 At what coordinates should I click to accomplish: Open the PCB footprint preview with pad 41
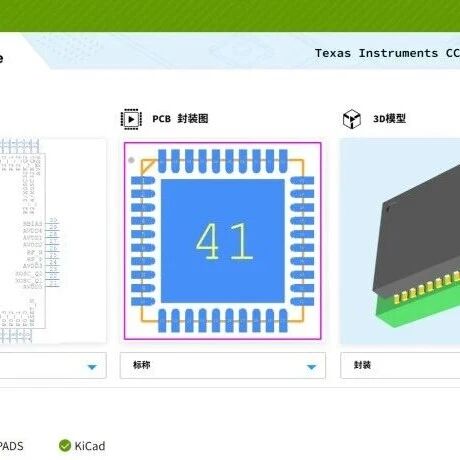[223, 241]
